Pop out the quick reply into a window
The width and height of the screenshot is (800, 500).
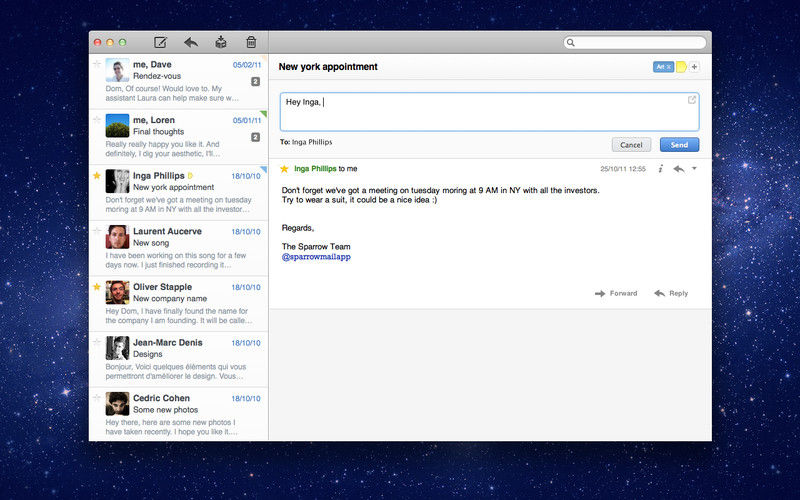tap(692, 100)
